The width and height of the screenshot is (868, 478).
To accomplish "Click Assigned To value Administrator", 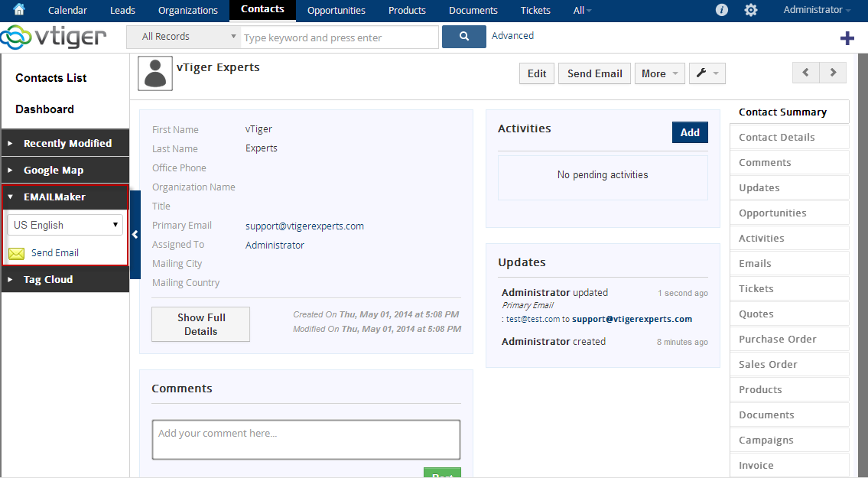I will [x=275, y=245].
